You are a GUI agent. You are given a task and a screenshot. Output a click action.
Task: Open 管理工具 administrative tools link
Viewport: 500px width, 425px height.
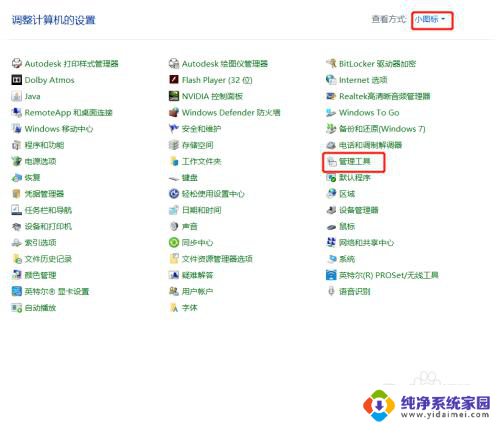[x=355, y=161]
